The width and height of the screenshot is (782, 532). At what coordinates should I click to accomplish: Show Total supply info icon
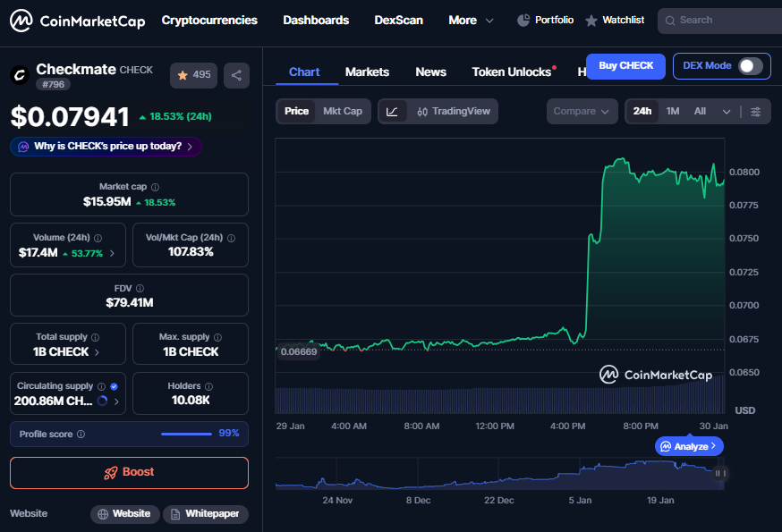95,337
